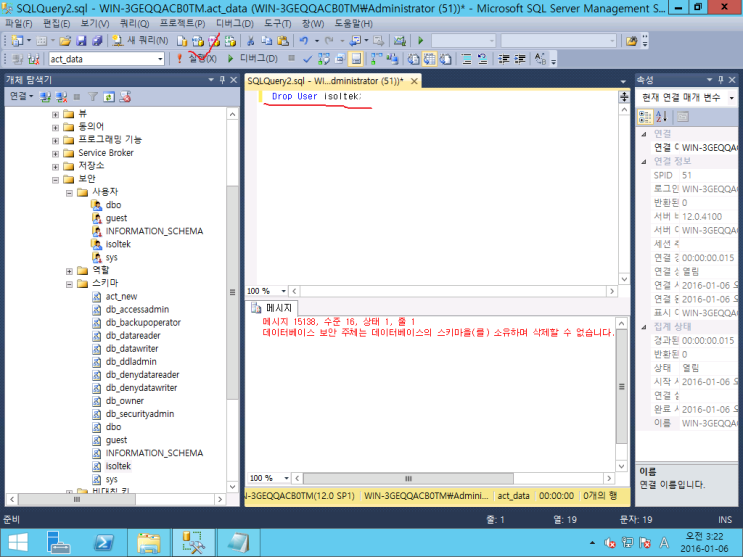743x557 pixels.
Task: Execute query with 실행(X) button
Action: [197, 59]
